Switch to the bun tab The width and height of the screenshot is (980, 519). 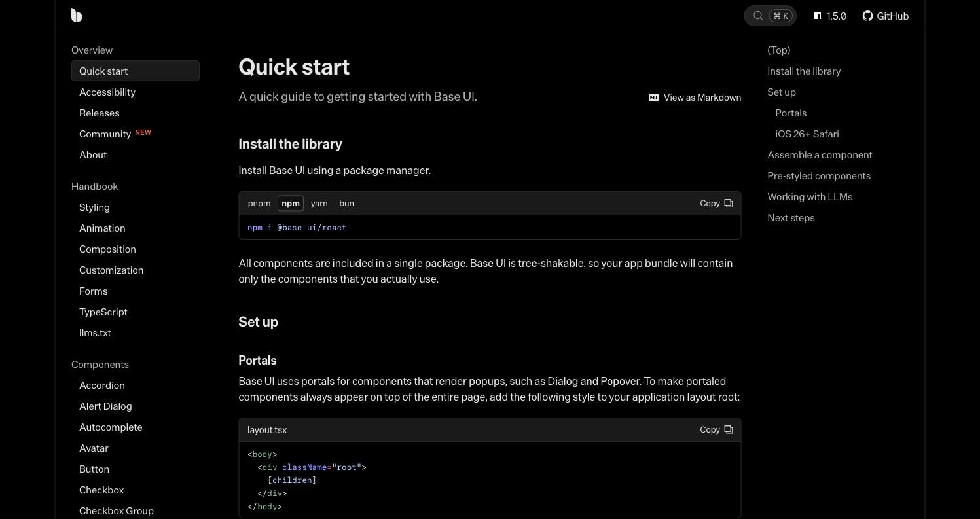click(x=346, y=204)
